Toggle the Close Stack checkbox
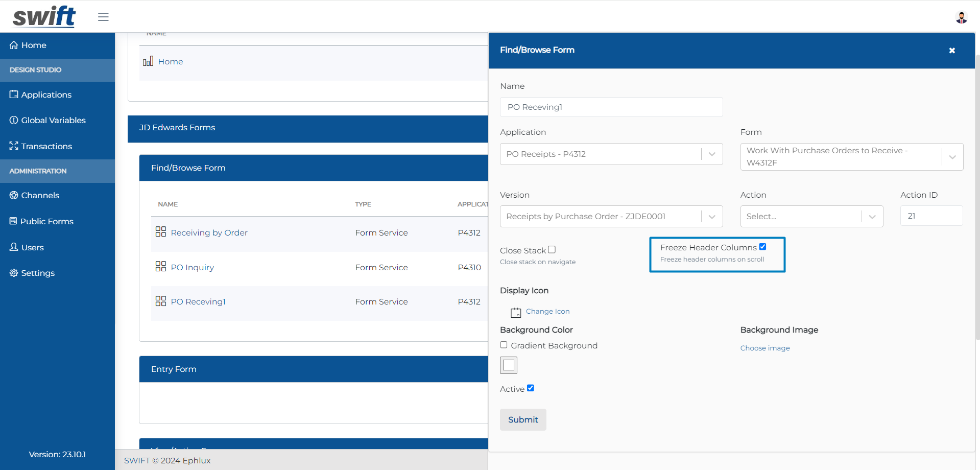This screenshot has width=980, height=470. [x=552, y=250]
